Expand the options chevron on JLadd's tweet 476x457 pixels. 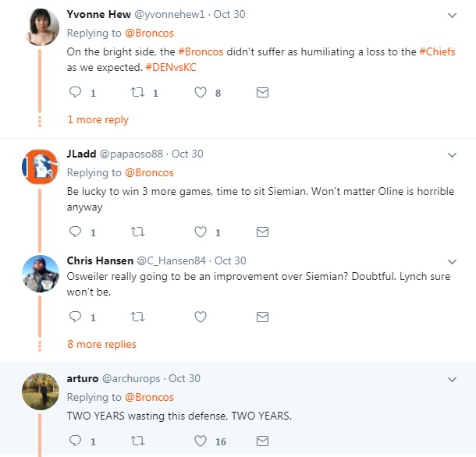[453, 154]
